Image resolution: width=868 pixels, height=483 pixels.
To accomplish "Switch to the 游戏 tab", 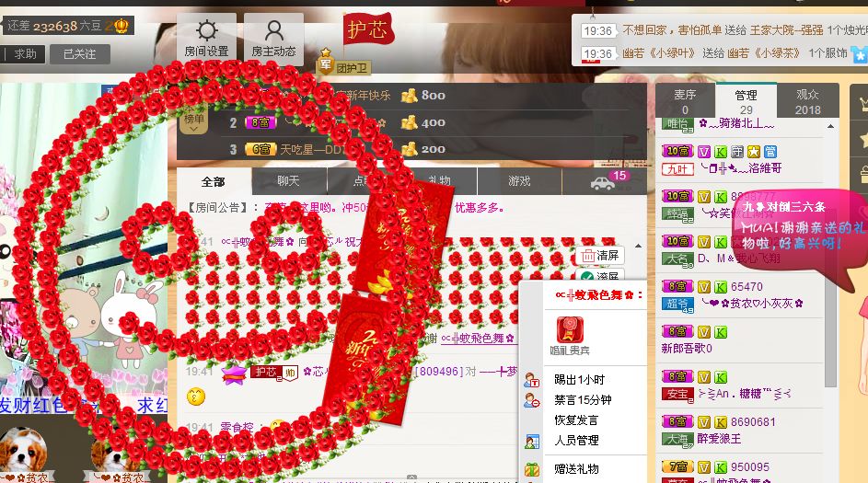I will point(519,181).
